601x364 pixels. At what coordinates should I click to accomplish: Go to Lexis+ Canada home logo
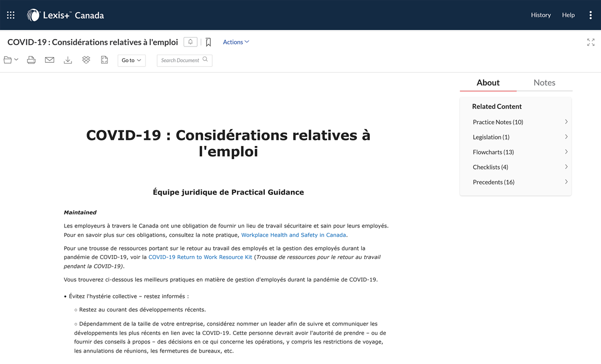pos(66,15)
